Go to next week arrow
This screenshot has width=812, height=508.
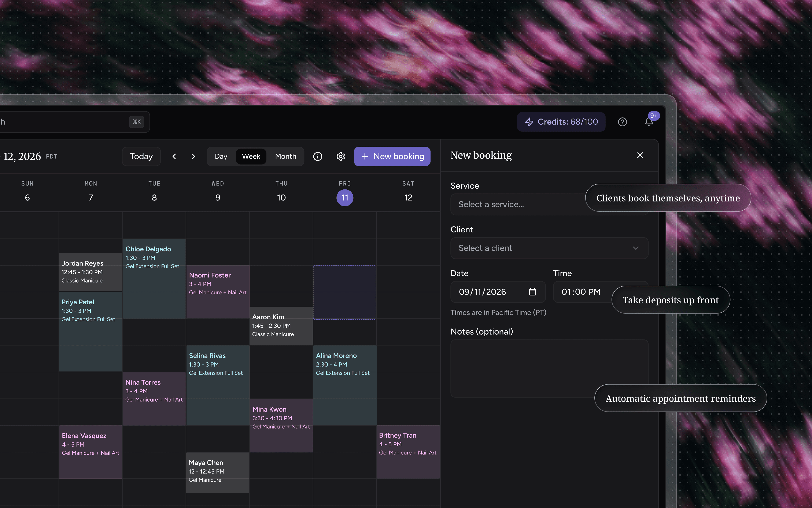coord(193,157)
